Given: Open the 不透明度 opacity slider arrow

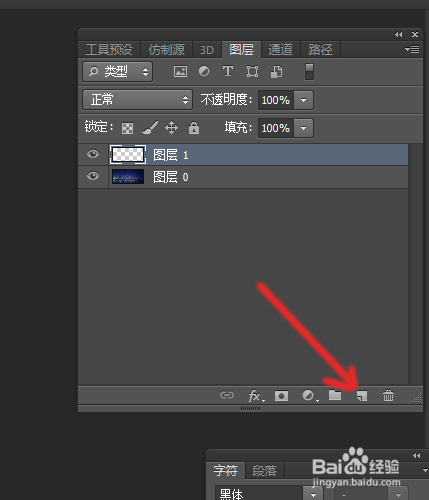Looking at the screenshot, I should pyautogui.click(x=303, y=100).
